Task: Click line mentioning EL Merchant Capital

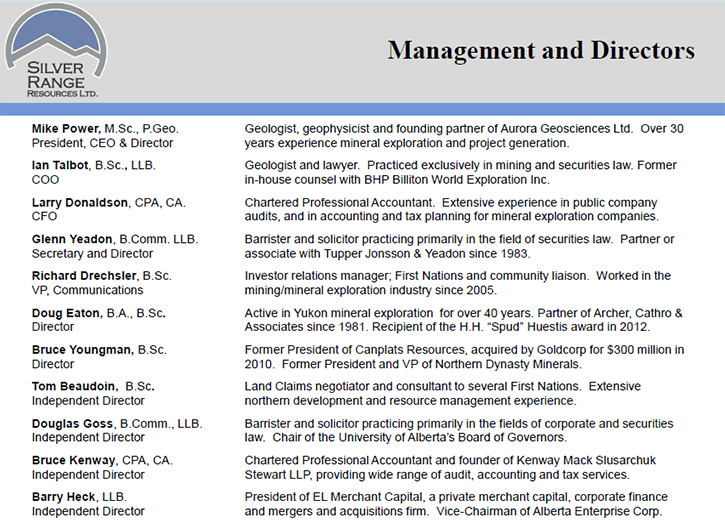Action: [456, 497]
